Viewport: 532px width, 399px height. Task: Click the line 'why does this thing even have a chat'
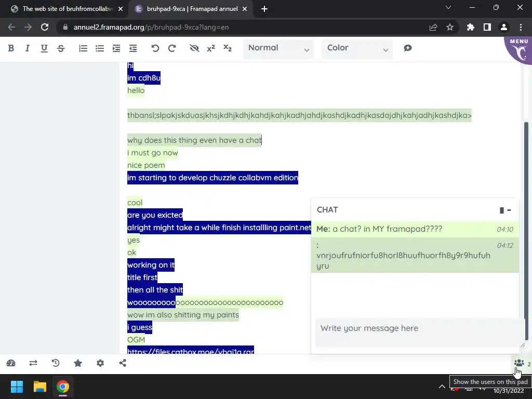[194, 140]
